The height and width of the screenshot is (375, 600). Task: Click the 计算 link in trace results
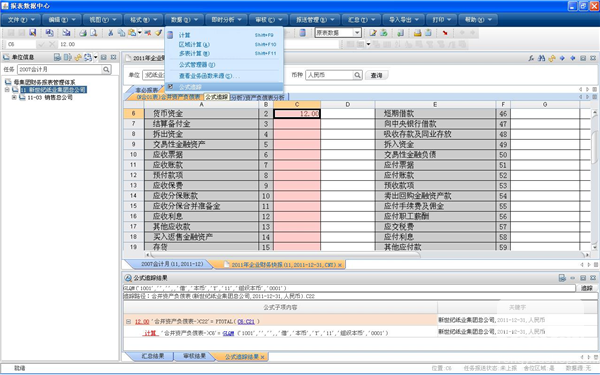[150, 333]
